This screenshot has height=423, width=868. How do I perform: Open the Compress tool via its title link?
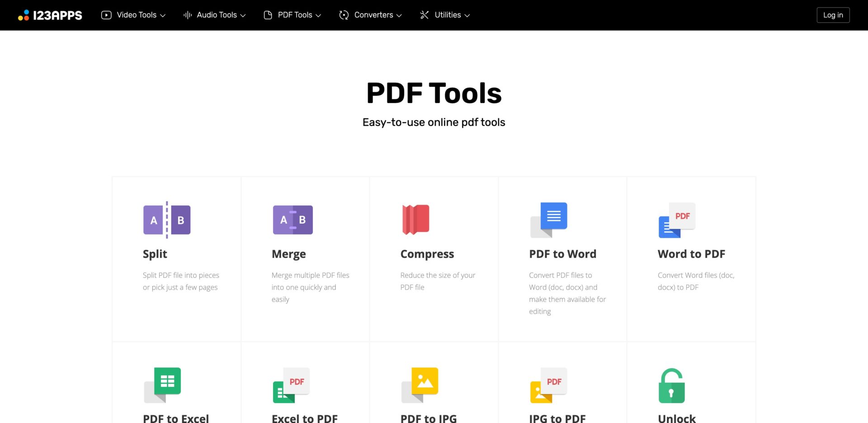427,254
